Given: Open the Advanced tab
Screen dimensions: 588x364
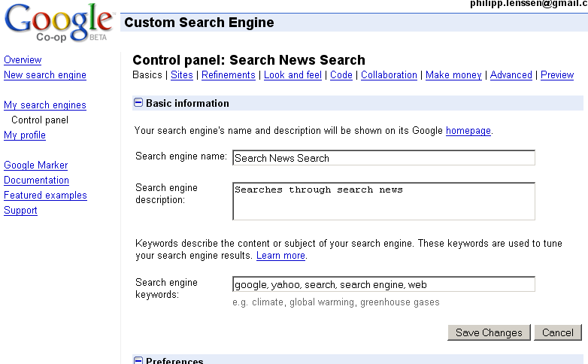Looking at the screenshot, I should (x=511, y=75).
